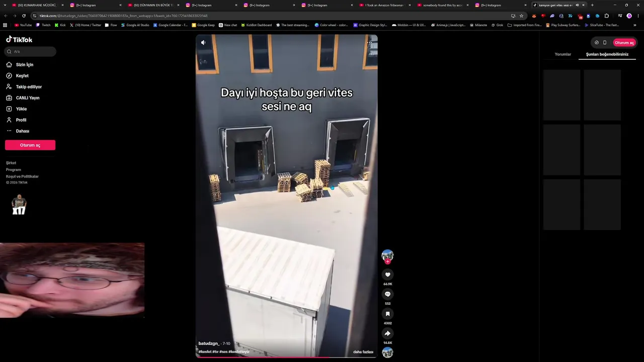Seek in the red video progress bar
This screenshot has height=362, width=644.
point(286,357)
